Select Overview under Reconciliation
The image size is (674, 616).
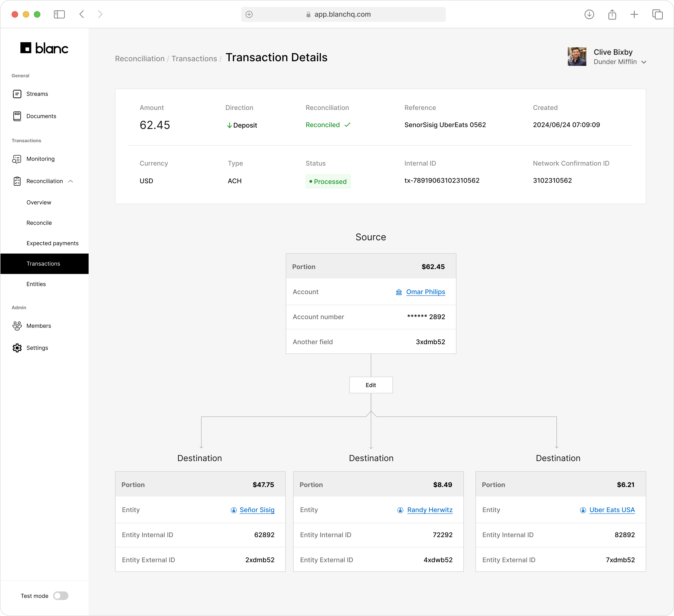pyautogui.click(x=39, y=202)
